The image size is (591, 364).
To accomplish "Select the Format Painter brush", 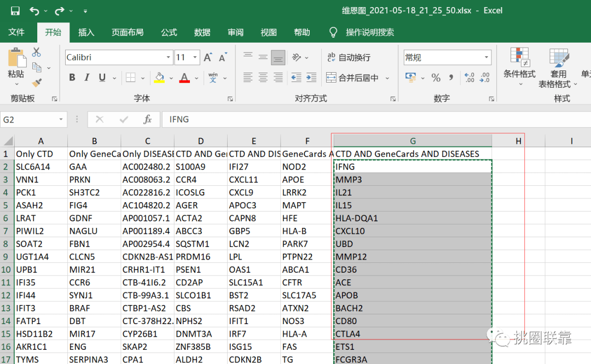I will click(37, 83).
